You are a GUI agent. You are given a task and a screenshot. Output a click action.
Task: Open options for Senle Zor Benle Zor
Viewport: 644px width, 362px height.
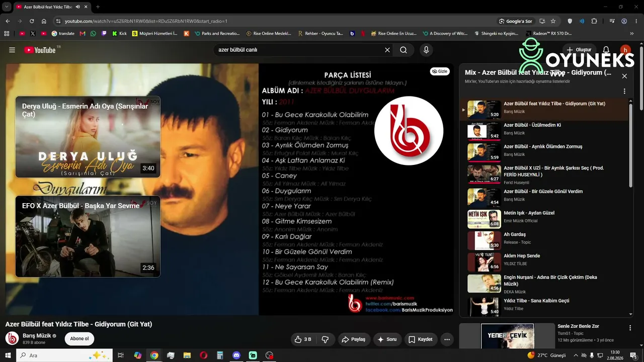click(x=630, y=328)
